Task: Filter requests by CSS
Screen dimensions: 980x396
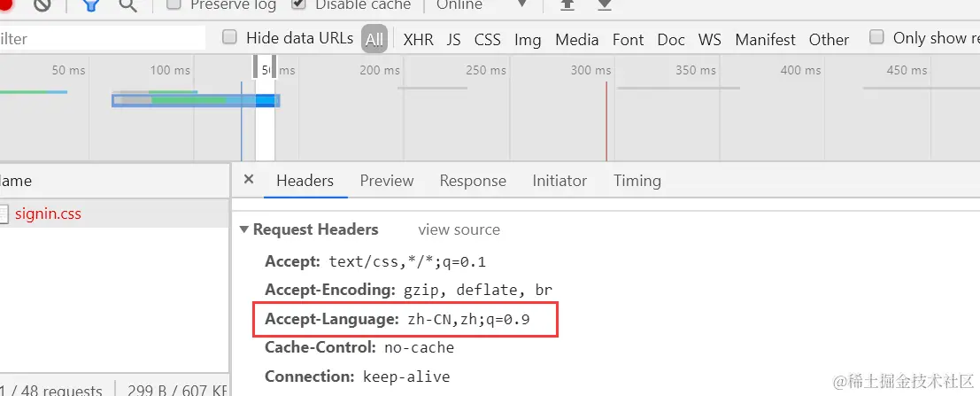Action: pos(488,39)
